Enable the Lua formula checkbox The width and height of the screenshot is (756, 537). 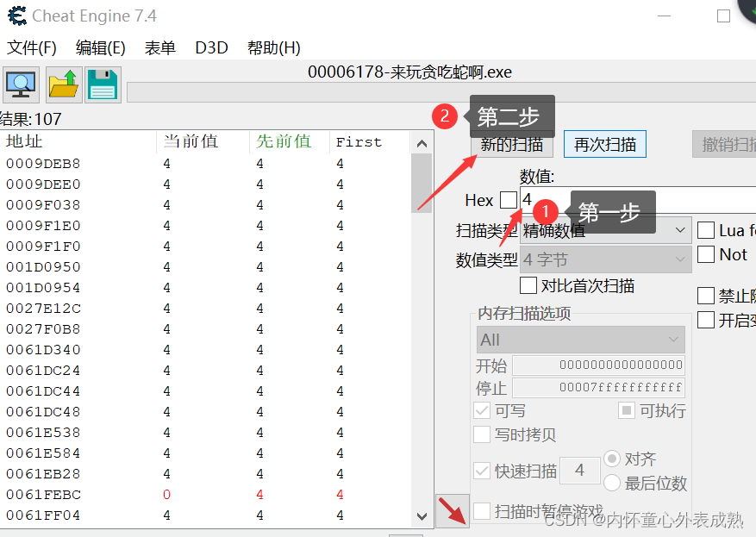[x=706, y=230]
